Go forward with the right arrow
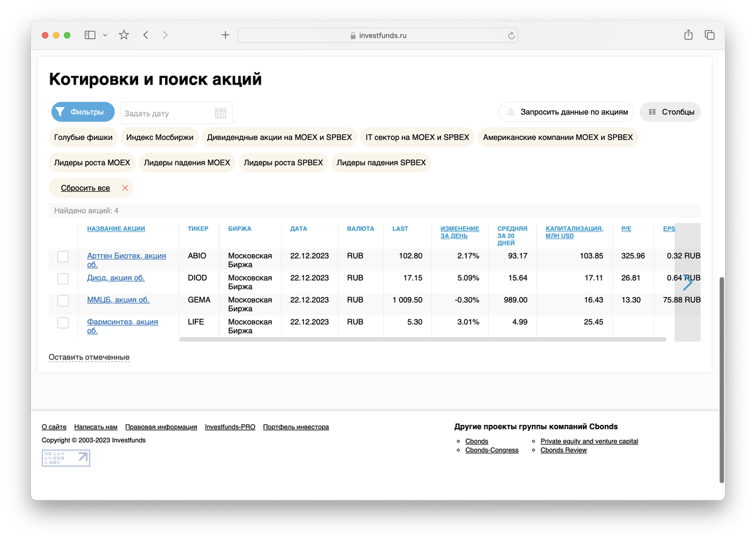This screenshot has width=756, height=541. [165, 35]
